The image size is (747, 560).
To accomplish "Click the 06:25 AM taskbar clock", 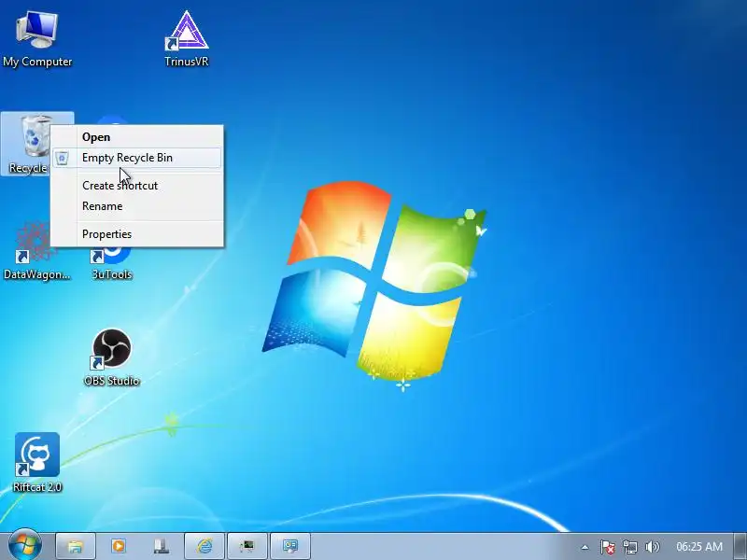I will coord(698,547).
